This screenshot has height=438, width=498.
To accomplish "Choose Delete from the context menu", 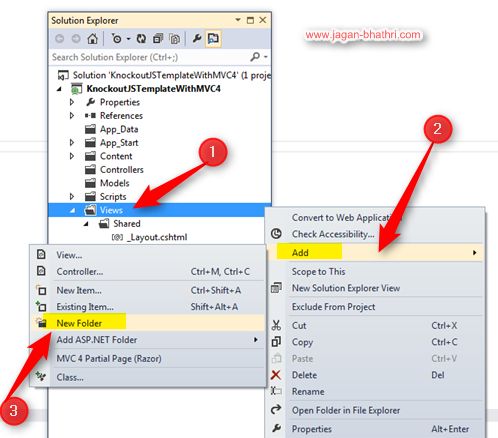I will click(x=375, y=375).
